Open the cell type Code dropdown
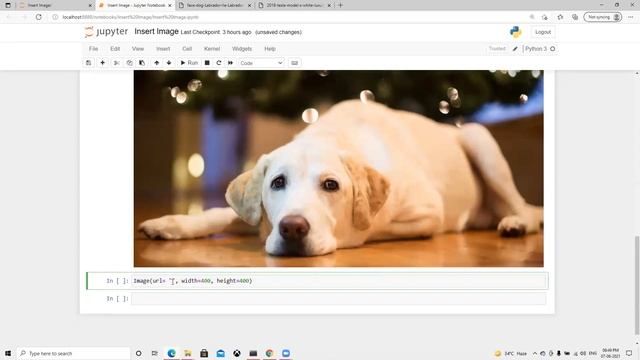The image size is (640, 360). [261, 63]
